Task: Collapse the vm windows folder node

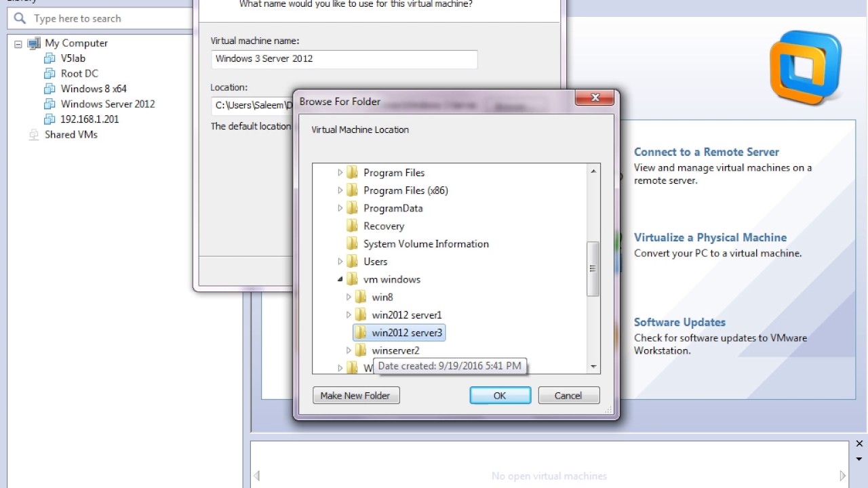Action: point(340,279)
